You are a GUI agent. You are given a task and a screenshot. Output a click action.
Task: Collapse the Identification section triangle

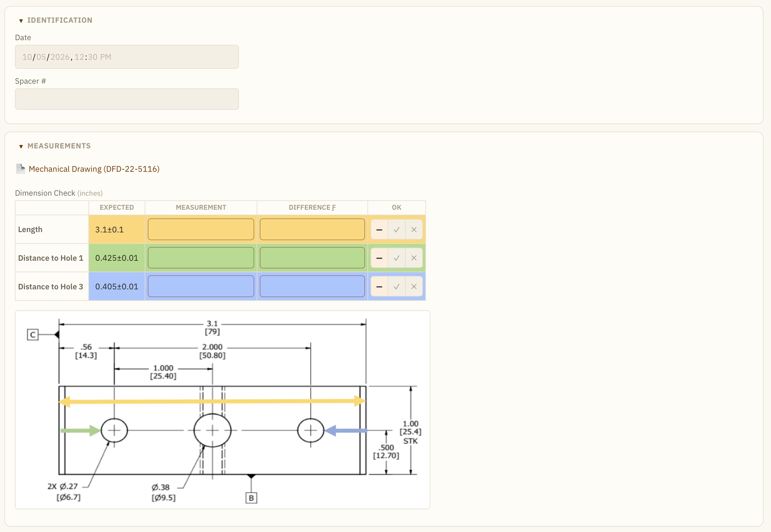21,21
